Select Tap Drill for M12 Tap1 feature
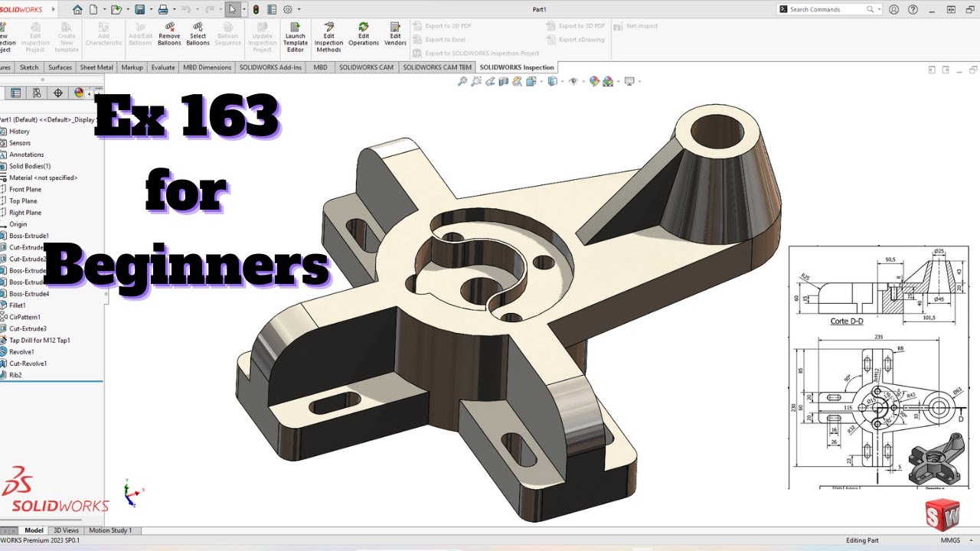Image resolution: width=980 pixels, height=551 pixels. 39,340
